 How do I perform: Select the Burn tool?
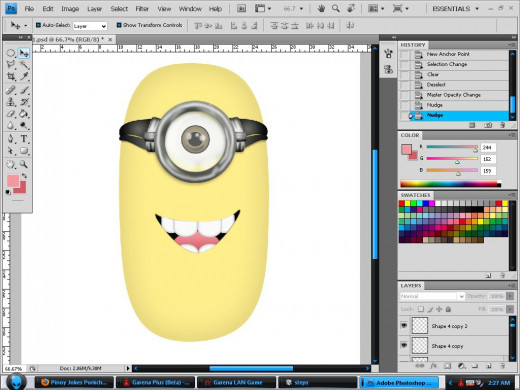coord(24,126)
